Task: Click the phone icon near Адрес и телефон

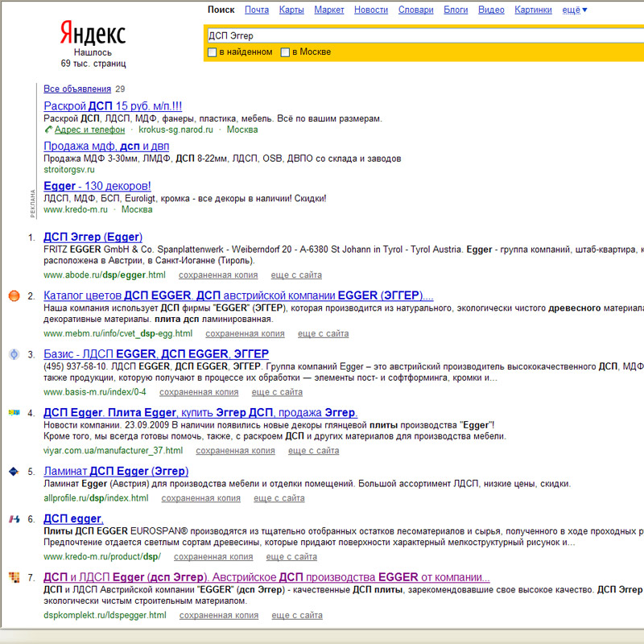Action: point(48,130)
